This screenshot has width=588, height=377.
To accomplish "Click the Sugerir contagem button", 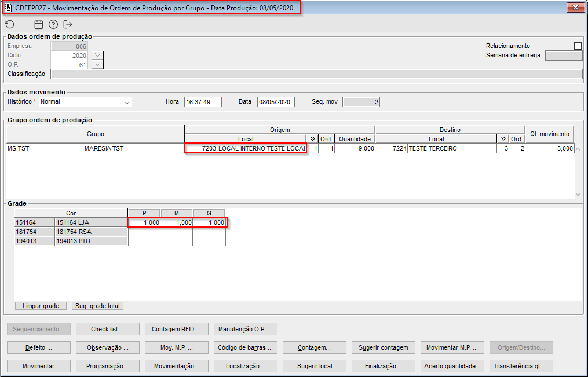I will tap(384, 347).
